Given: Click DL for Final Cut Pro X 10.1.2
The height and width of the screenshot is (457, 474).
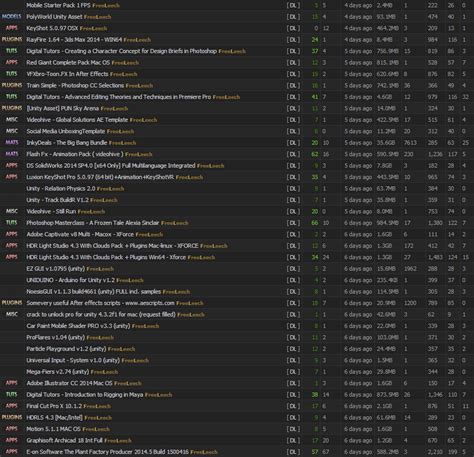Looking at the screenshot, I should 293,406.
